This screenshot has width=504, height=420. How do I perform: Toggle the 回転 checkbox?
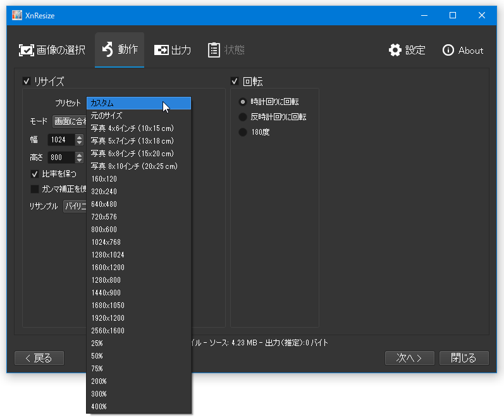tap(235, 81)
